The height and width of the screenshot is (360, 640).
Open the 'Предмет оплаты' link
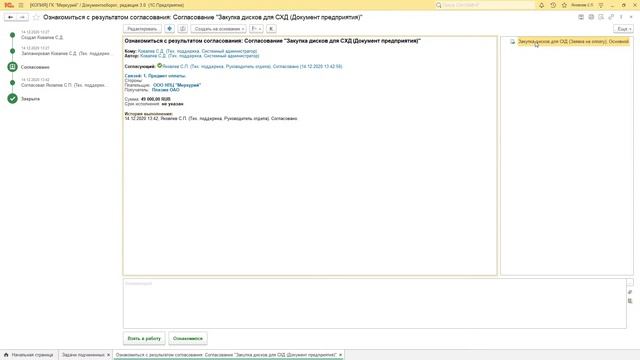click(164, 76)
